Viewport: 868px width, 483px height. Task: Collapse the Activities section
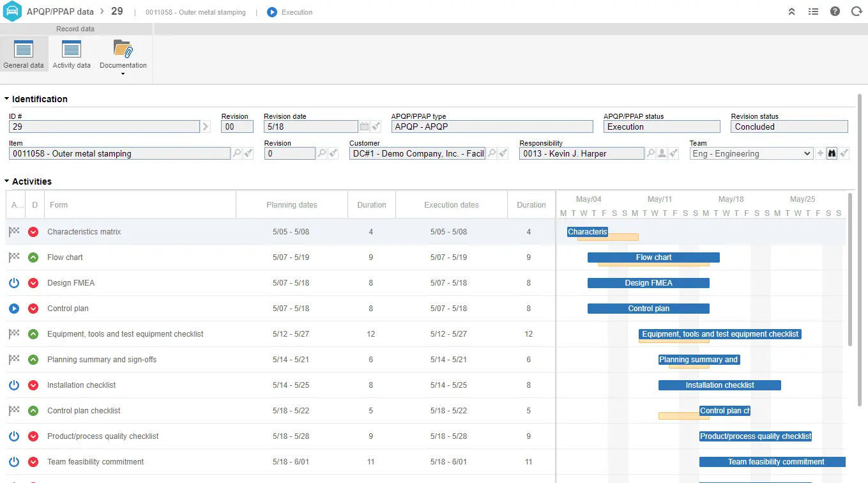point(6,181)
